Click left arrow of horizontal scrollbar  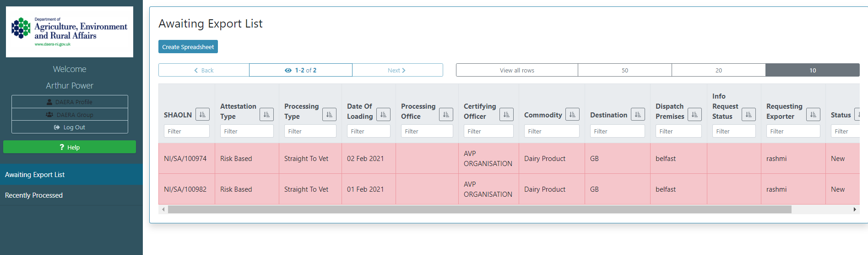163,209
